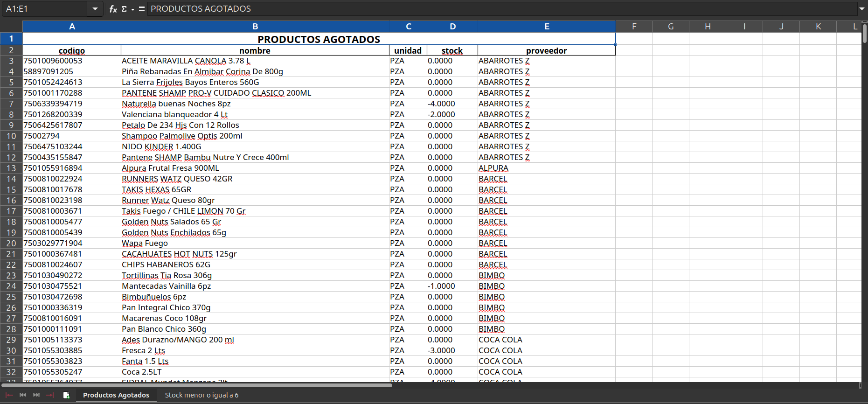Select the stock cell -4.0000 in row 7
Viewport: 868px width, 404px height.
pyautogui.click(x=452, y=104)
